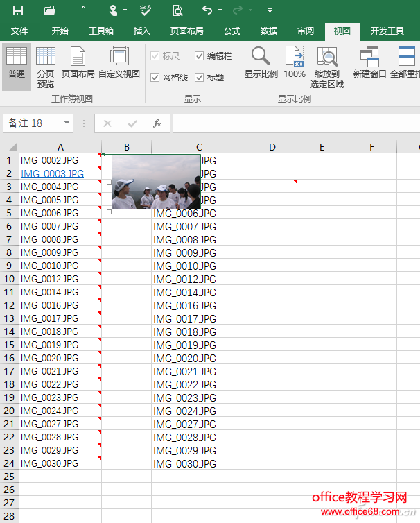Open the Formulas (公式) ribbon tab
Viewport: 420px width, 523px height.
(x=232, y=31)
